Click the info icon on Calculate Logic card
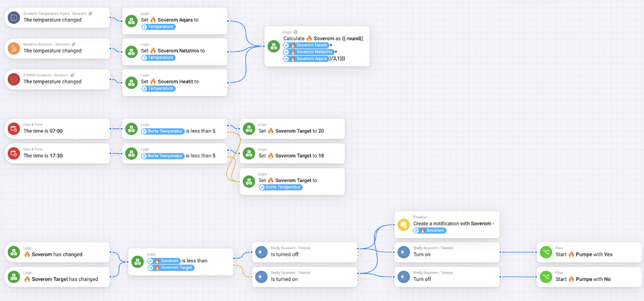This screenshot has height=301, width=644. point(296,32)
